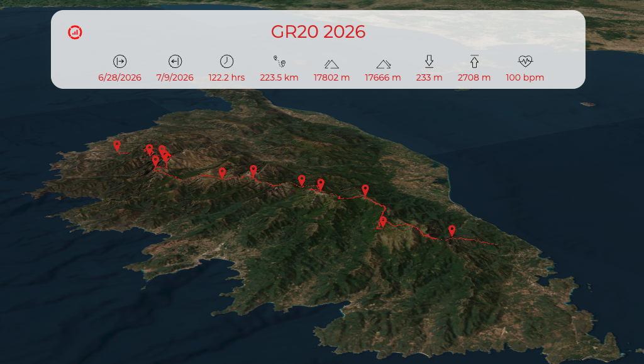Image resolution: width=644 pixels, height=364 pixels.
Task: Click the start date arrow icon
Action: tap(119, 61)
